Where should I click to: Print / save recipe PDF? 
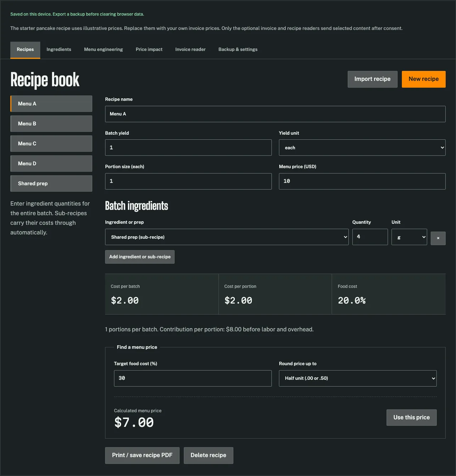coord(142,455)
